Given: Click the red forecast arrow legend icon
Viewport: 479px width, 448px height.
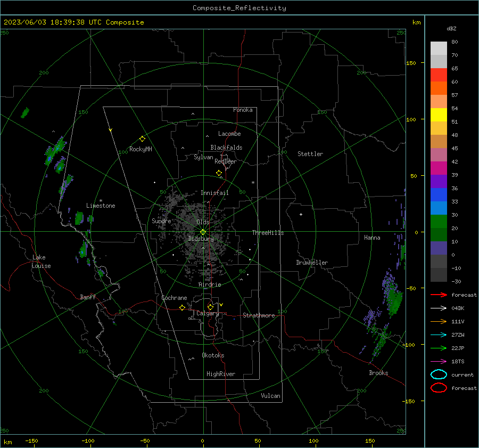Looking at the screenshot, I should [x=439, y=295].
